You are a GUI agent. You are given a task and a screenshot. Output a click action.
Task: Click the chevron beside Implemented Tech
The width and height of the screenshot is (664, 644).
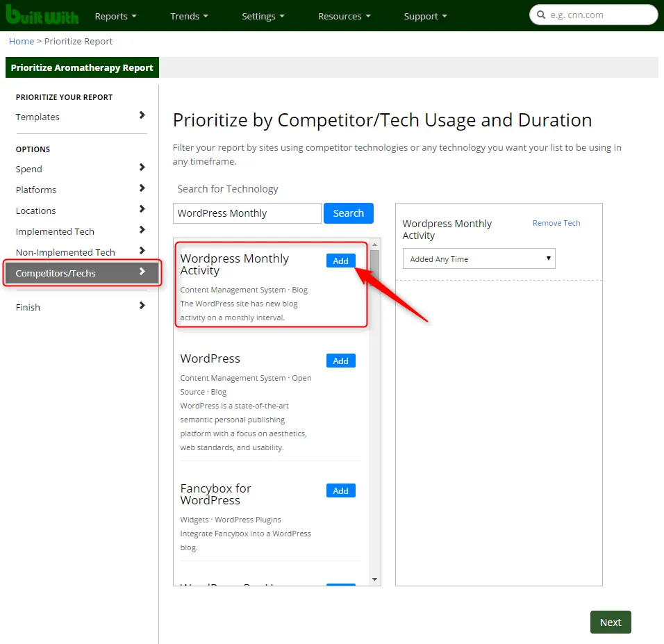tap(142, 230)
